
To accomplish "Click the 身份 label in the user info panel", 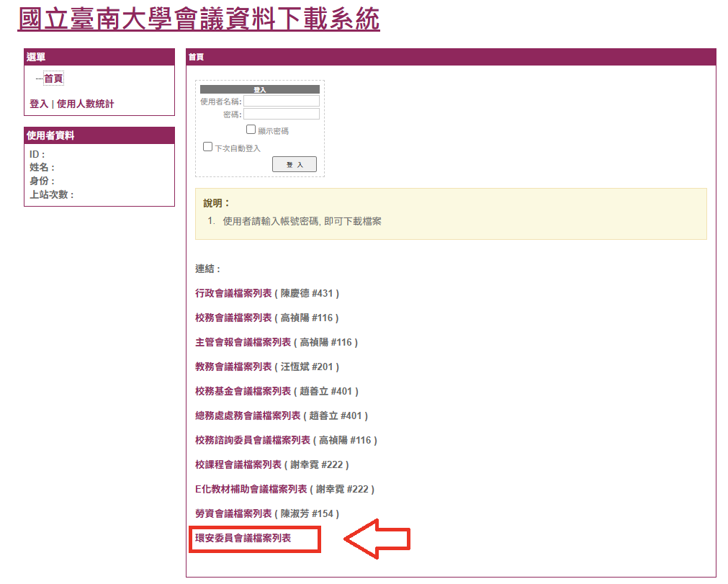I will (42, 181).
